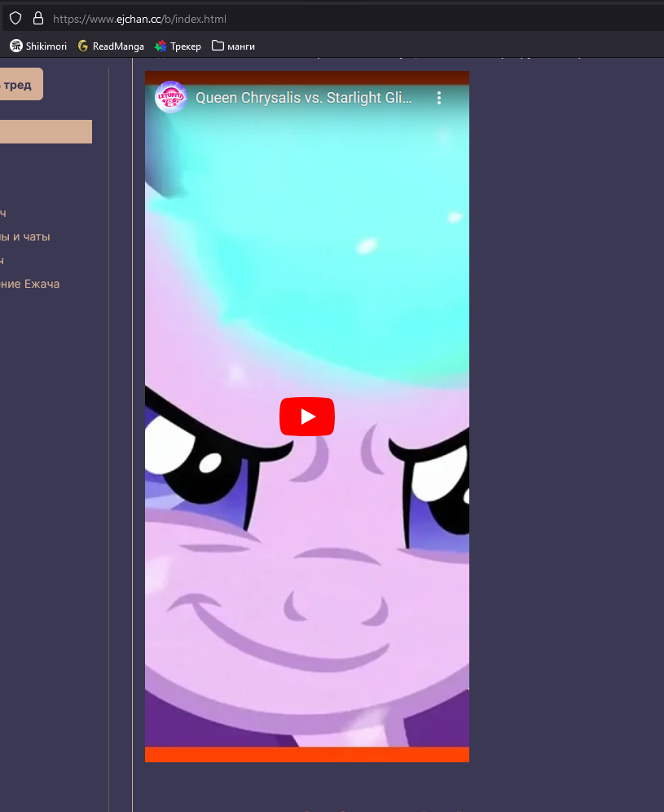Click the YouTube channel avatar icon
Image resolution: width=664 pixels, height=812 pixels.
coord(171,97)
